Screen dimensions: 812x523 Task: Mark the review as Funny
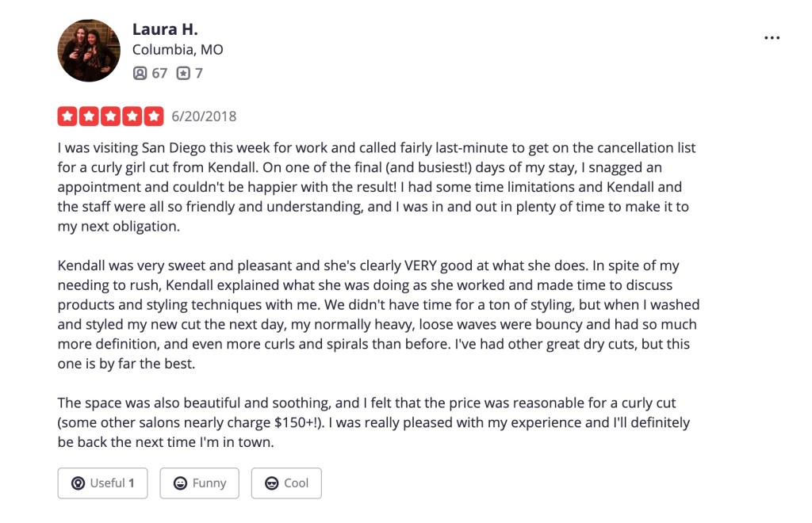point(199,483)
